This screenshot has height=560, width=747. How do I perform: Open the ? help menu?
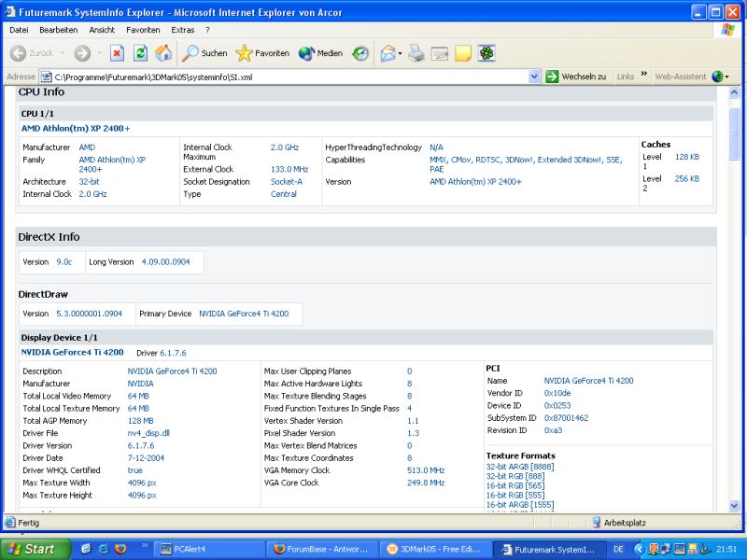207,30
